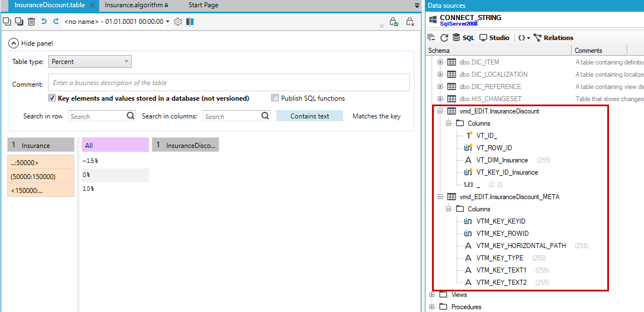Expand the dbo.DIC_ITEM table node
This screenshot has height=312, width=644.
click(440, 62)
